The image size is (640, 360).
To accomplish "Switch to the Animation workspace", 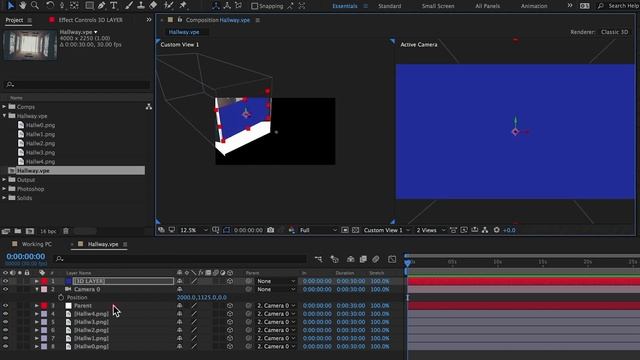I will pyautogui.click(x=534, y=6).
